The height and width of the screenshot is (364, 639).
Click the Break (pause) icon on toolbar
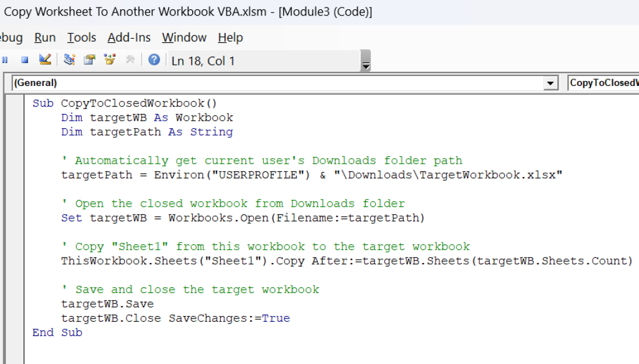tap(5, 59)
